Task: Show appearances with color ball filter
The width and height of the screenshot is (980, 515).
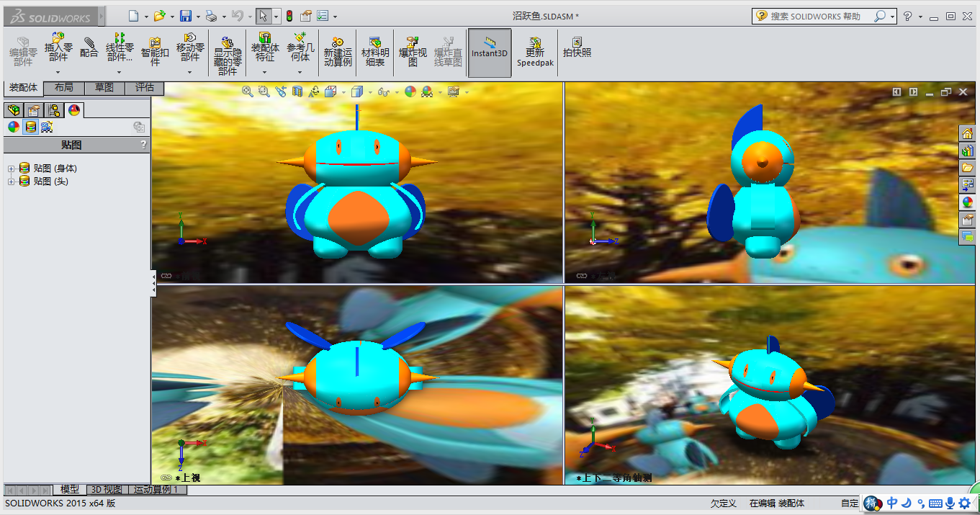Action: click(14, 127)
